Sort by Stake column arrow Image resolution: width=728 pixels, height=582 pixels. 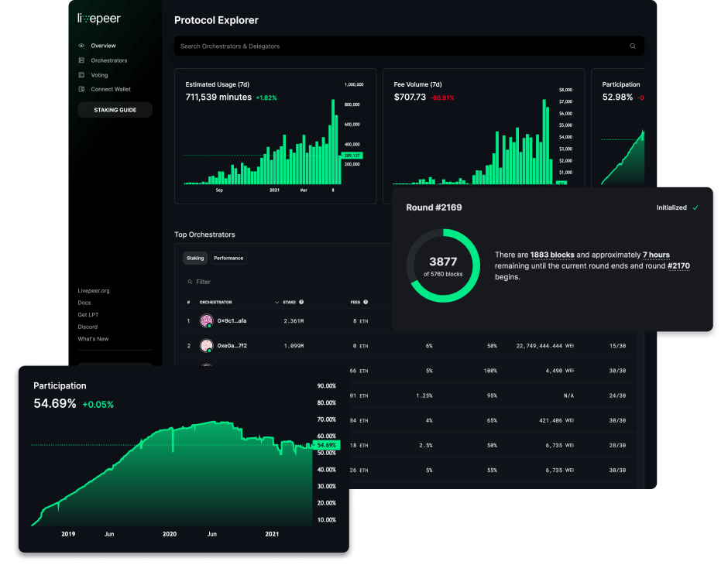coord(277,302)
